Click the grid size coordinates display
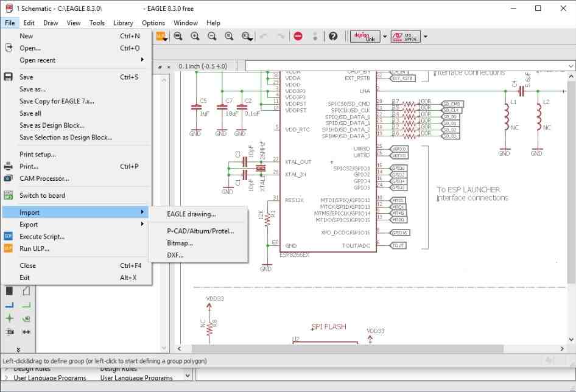This screenshot has width=576, height=392. [x=203, y=66]
